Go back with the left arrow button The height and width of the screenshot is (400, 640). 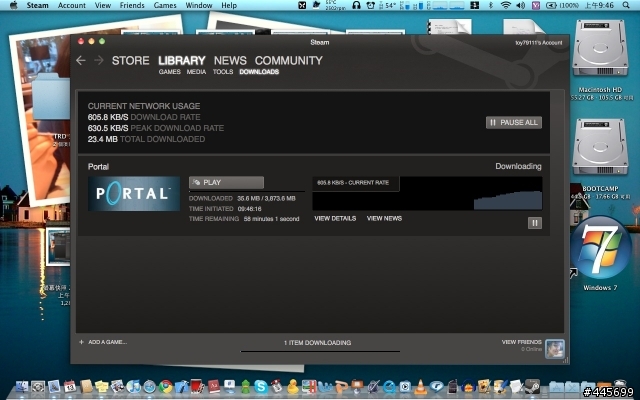pyautogui.click(x=80, y=60)
